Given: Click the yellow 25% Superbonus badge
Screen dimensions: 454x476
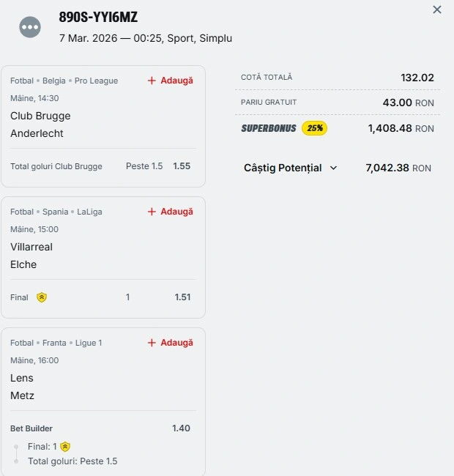Looking at the screenshot, I should click(x=315, y=128).
